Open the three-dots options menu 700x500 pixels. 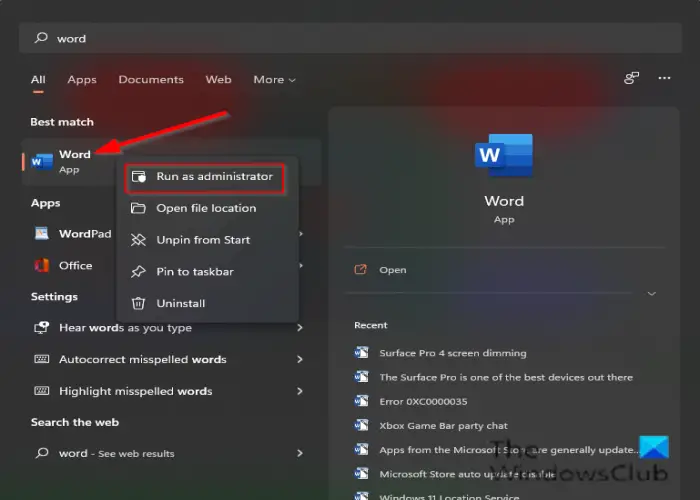[664, 78]
